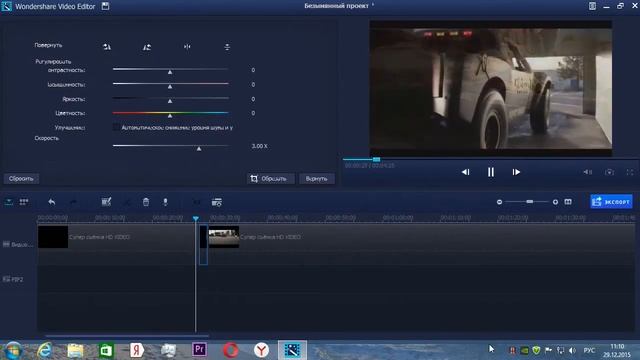Enable automatic enhancement checkbox
This screenshot has width=640, height=360.
(116, 127)
